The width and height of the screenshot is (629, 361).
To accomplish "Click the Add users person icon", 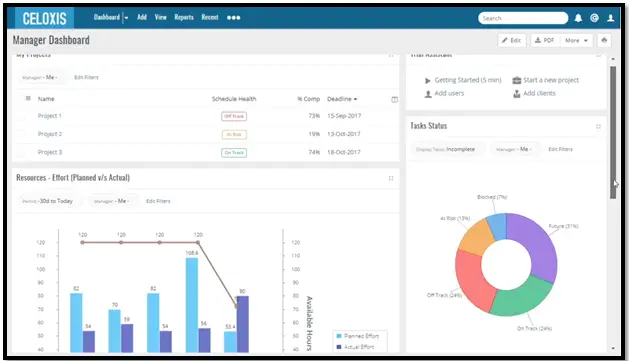I will click(x=428, y=94).
